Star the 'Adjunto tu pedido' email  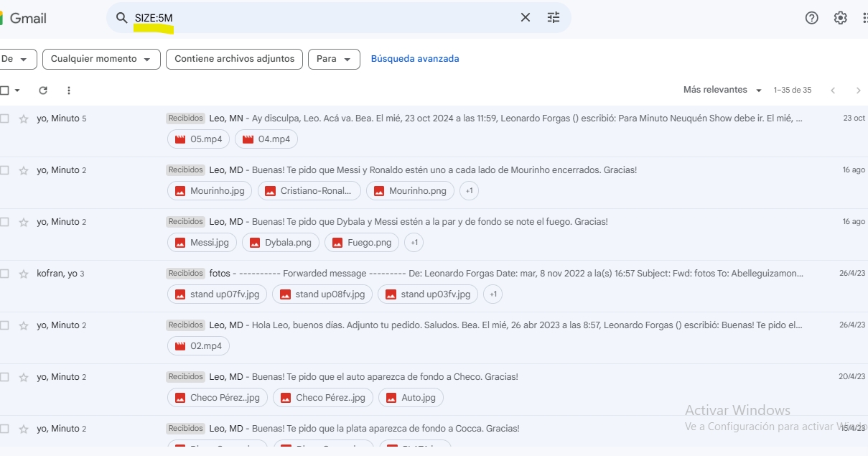point(24,325)
